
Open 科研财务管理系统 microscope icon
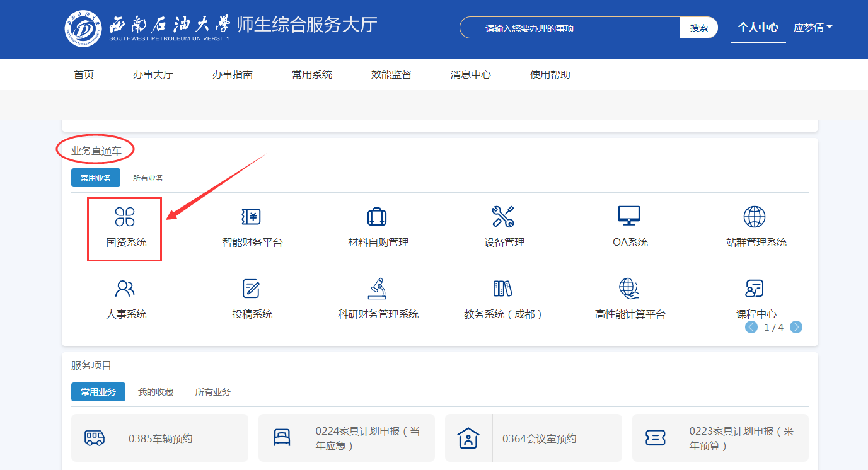point(377,289)
